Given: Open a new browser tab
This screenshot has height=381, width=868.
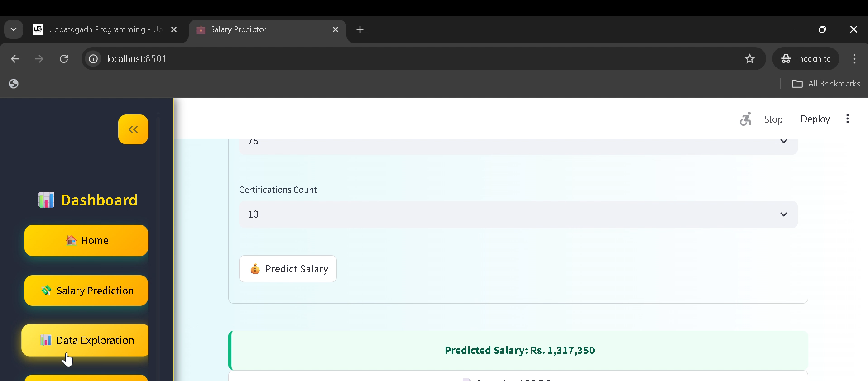Looking at the screenshot, I should [x=360, y=29].
